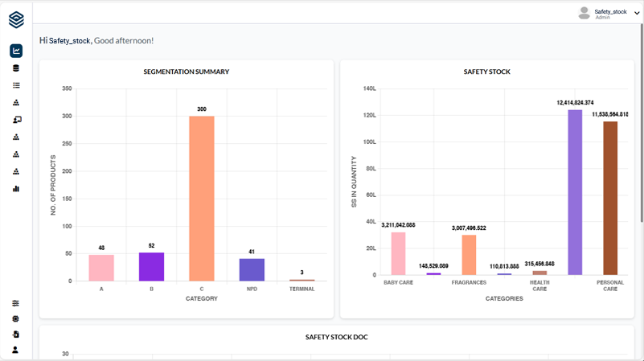Click the file import sidebar icon

click(x=16, y=334)
